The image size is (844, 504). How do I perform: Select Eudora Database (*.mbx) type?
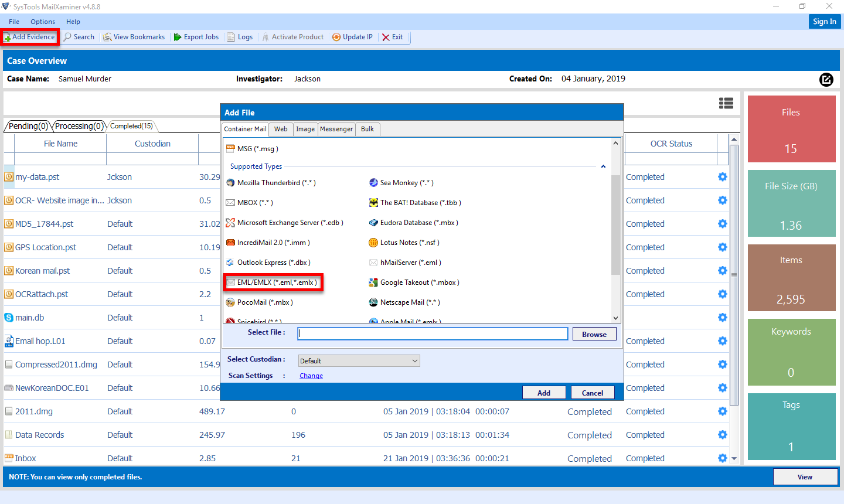(413, 223)
